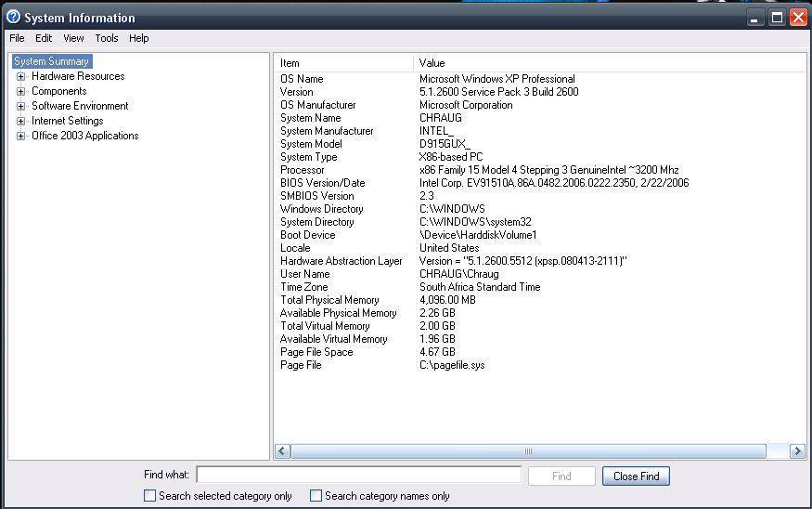This screenshot has width=812, height=509.
Task: Select the Office 2003 Applications tree label
Action: (85, 136)
